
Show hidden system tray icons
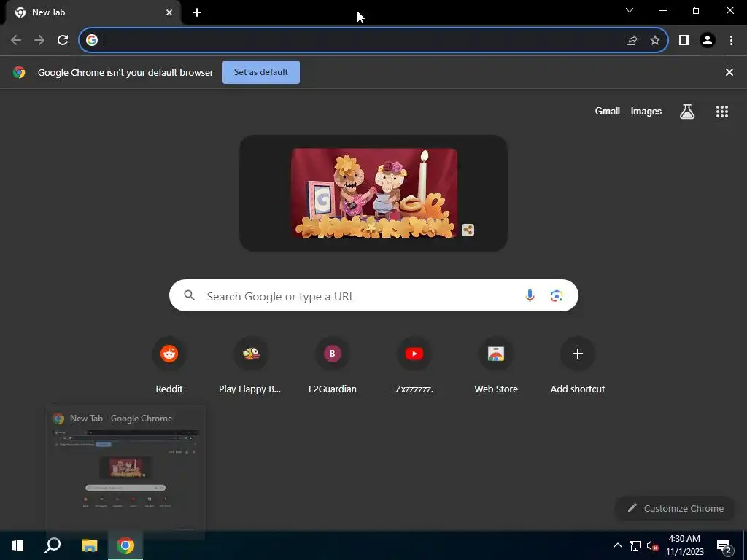617,545
